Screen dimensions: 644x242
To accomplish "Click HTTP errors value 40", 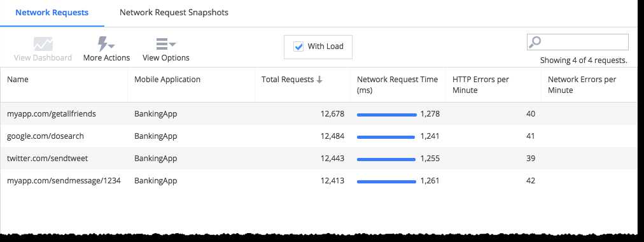I will 531,114.
